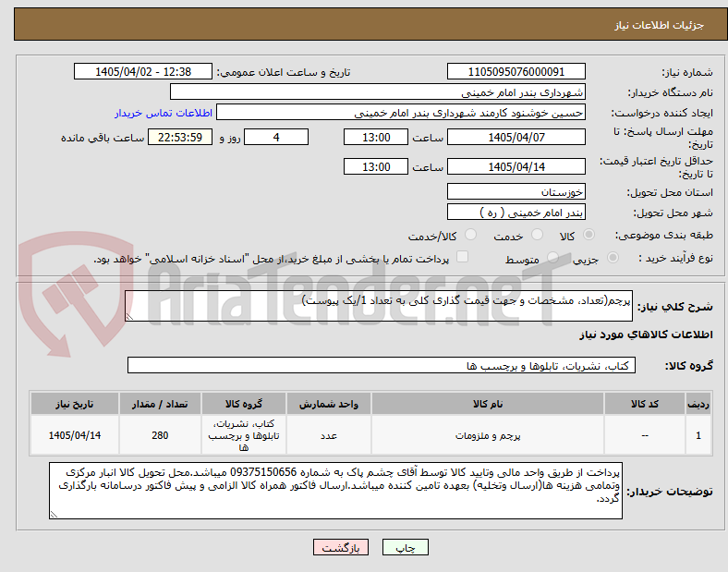Toggle the Islamic treasury payment checkbox

(x=463, y=257)
